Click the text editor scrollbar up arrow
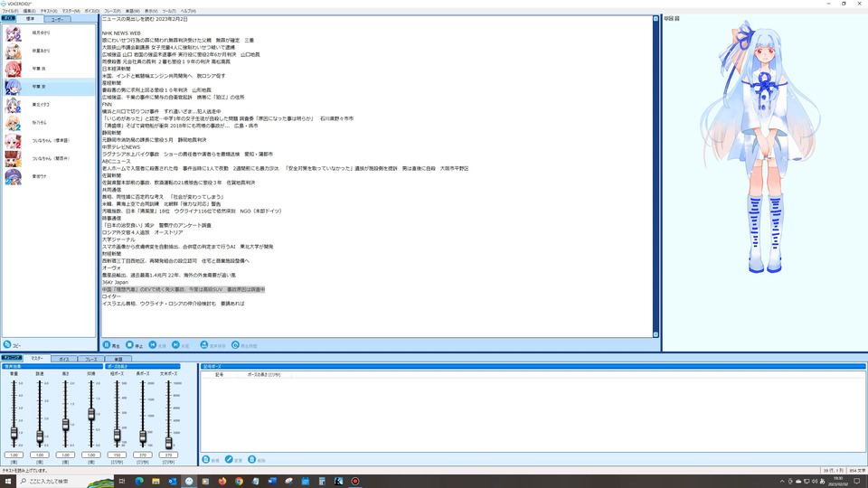The width and height of the screenshot is (868, 488). point(656,19)
